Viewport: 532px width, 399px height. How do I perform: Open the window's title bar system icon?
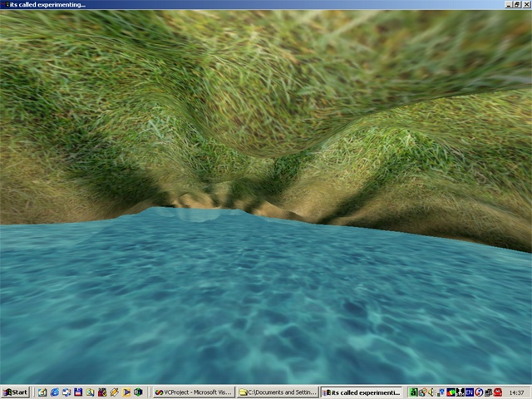(5, 5)
